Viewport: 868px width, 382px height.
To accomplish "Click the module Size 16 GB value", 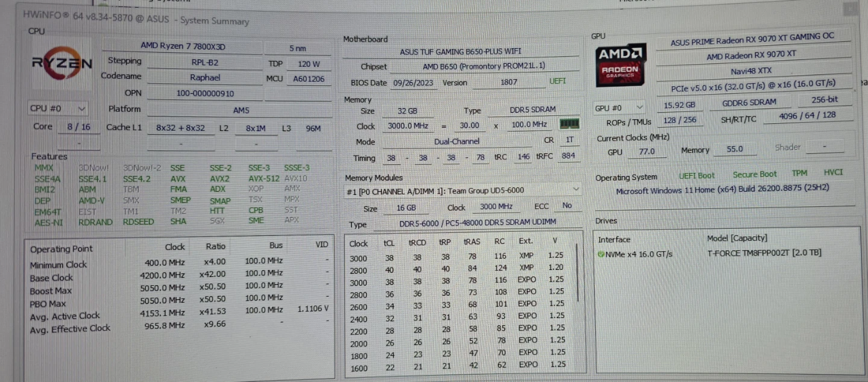I will coord(406,207).
